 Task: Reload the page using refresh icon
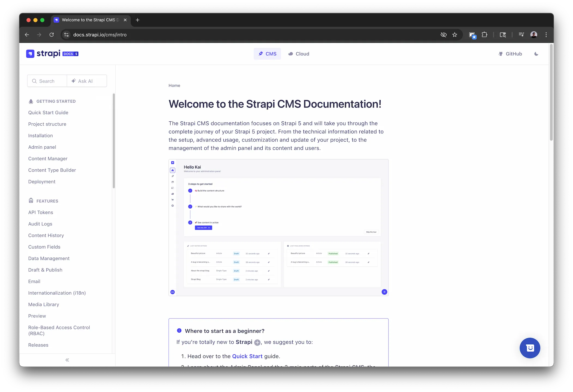(x=51, y=35)
